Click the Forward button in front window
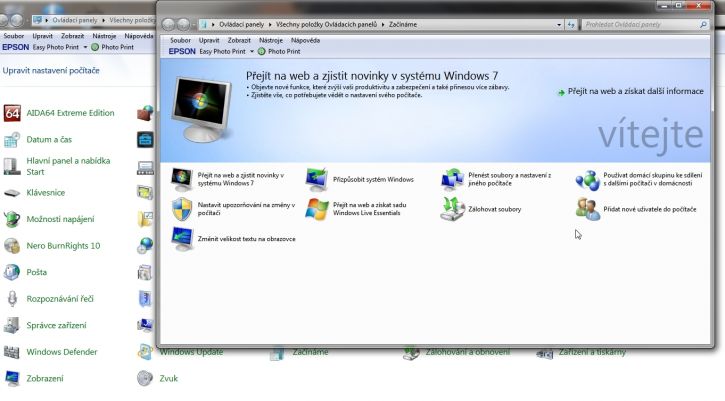Screen dimensions: 725x401 coord(183,25)
